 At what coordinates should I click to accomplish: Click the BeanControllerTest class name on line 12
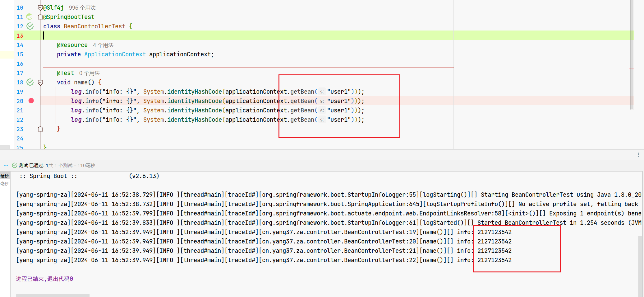point(94,26)
